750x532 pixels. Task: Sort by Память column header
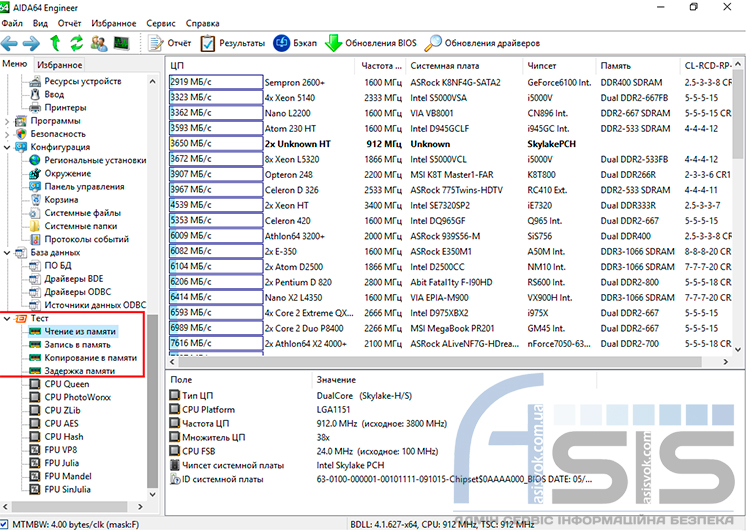point(637,66)
